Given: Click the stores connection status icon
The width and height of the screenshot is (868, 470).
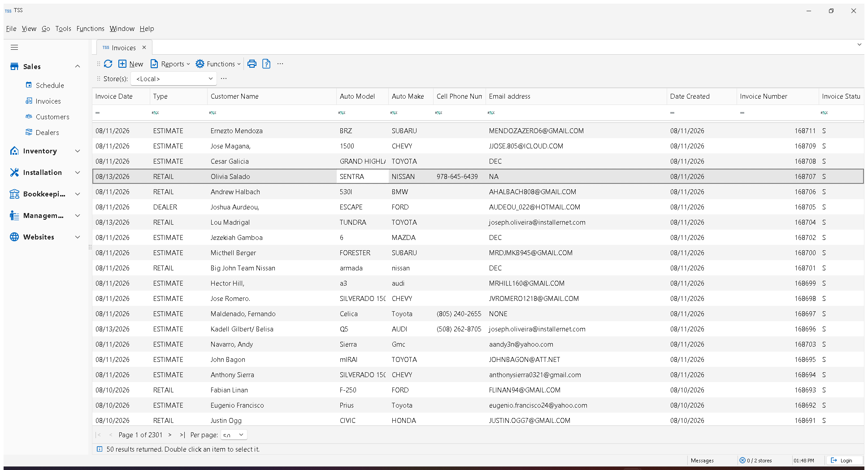Looking at the screenshot, I should click(742, 460).
